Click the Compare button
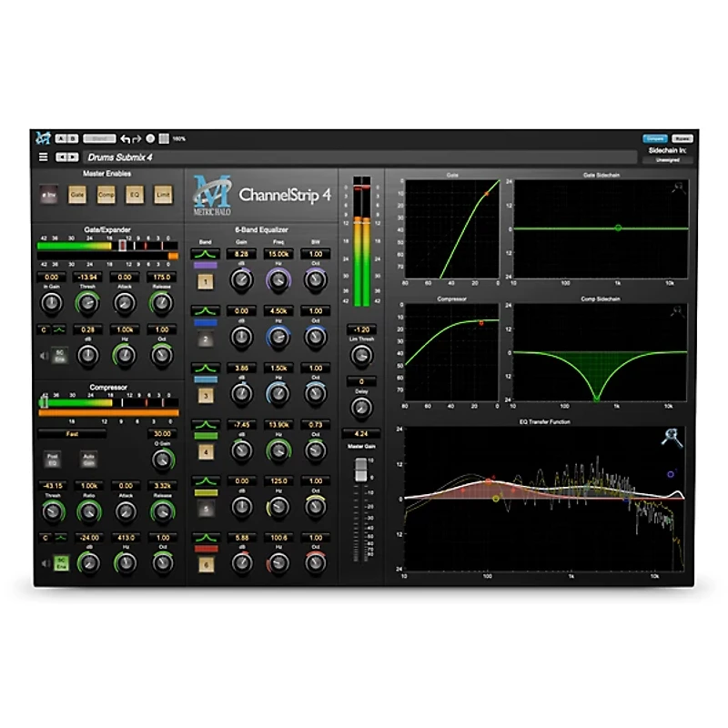The image size is (728, 728). click(x=655, y=138)
